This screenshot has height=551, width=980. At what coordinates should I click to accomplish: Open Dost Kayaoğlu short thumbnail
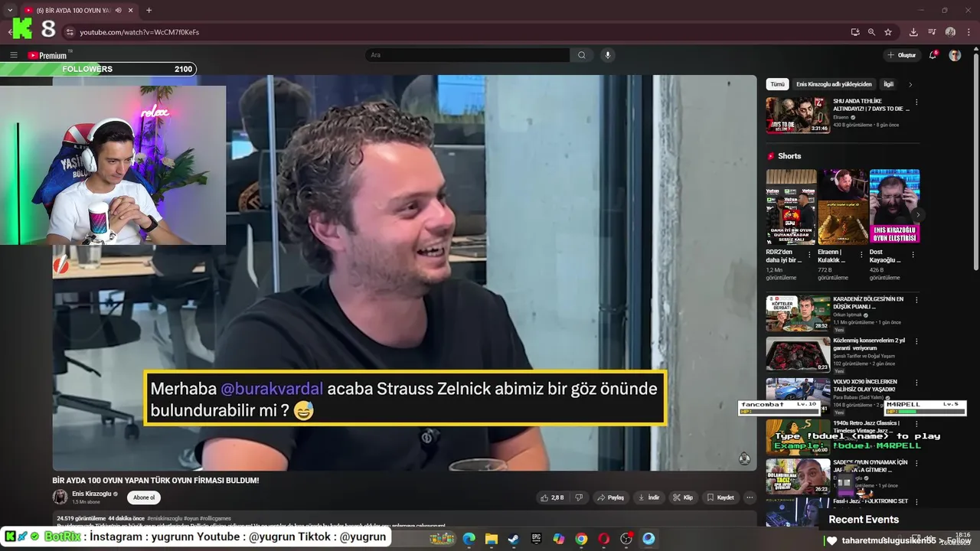pos(894,207)
